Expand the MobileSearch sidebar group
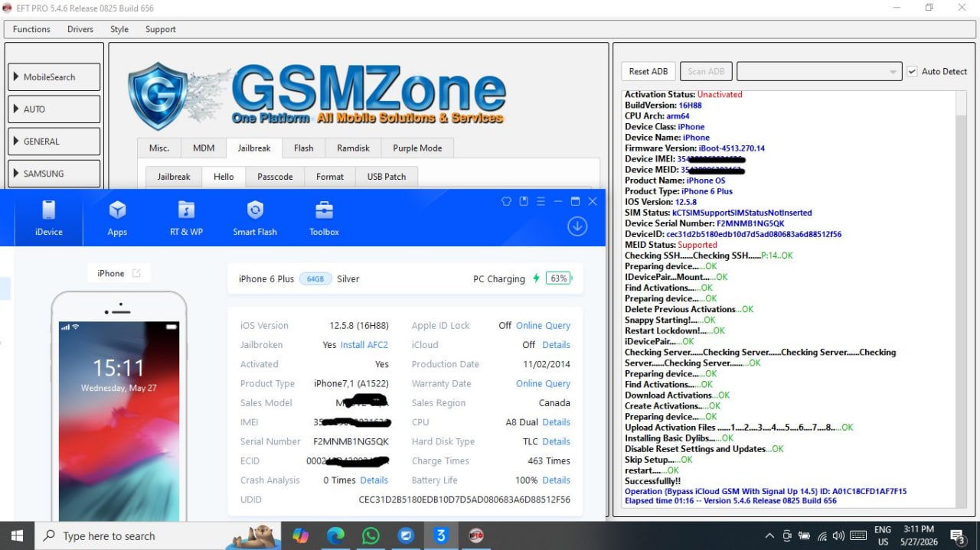Image resolution: width=980 pixels, height=550 pixels. (x=54, y=77)
